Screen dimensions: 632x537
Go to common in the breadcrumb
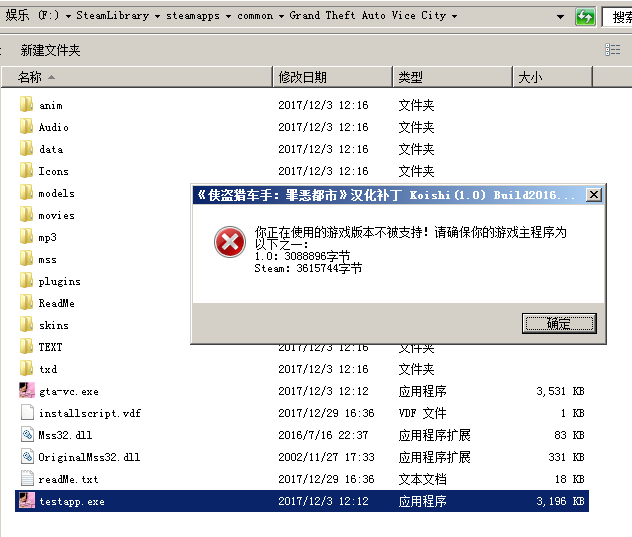255,15
